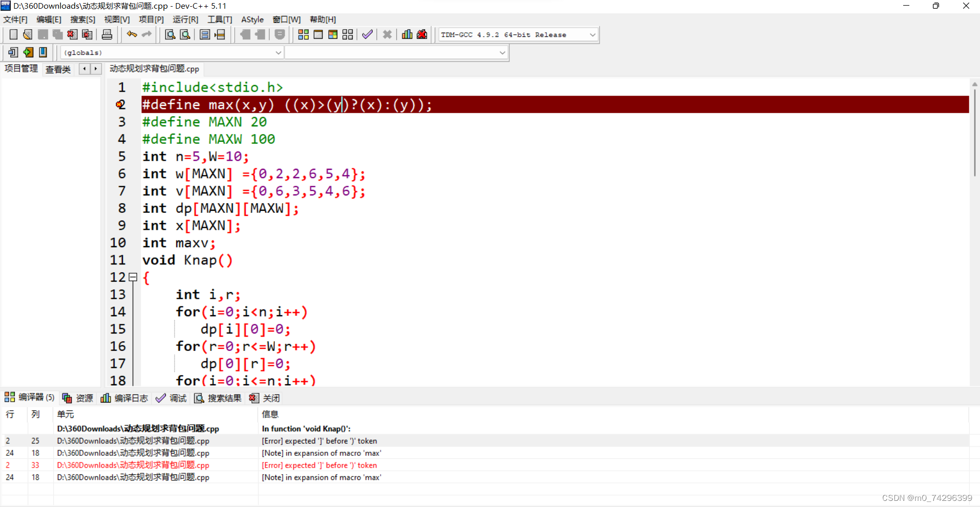Rebuild all with the rebuild icon
The width and height of the screenshot is (980, 507).
pos(347,34)
